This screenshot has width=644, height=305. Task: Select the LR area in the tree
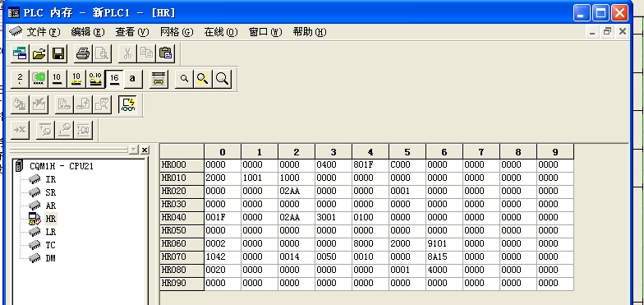point(51,232)
